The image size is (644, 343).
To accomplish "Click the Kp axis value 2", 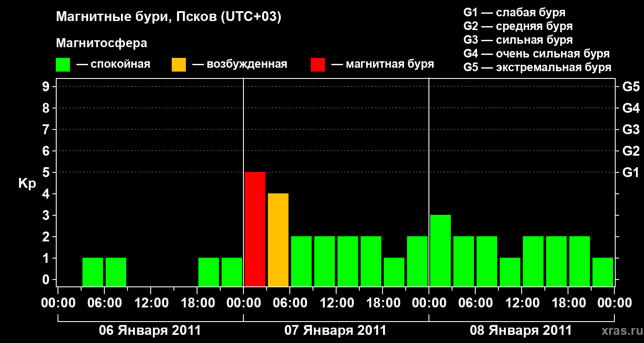I will tap(46, 237).
